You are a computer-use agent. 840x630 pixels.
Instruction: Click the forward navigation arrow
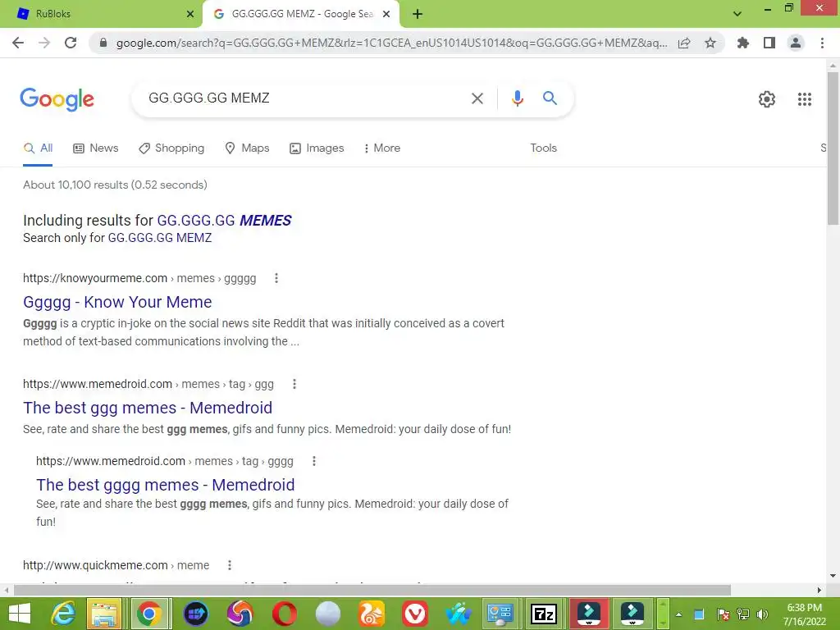[44, 43]
